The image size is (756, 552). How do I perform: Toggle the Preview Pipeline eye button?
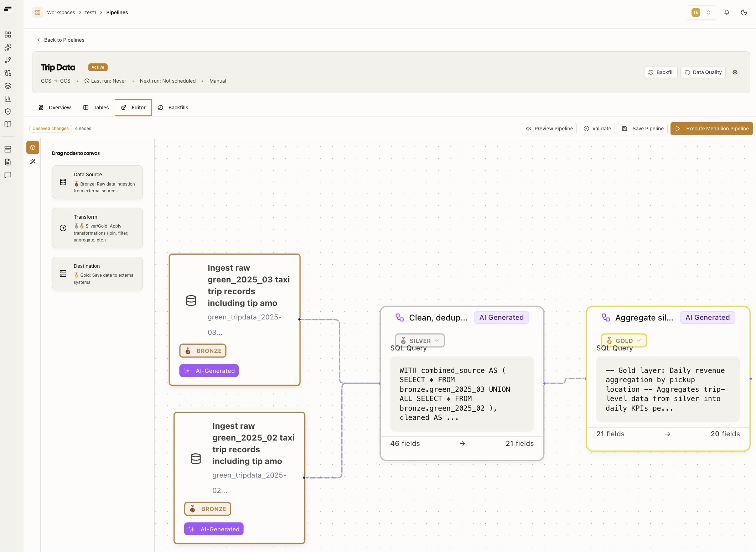(x=549, y=129)
